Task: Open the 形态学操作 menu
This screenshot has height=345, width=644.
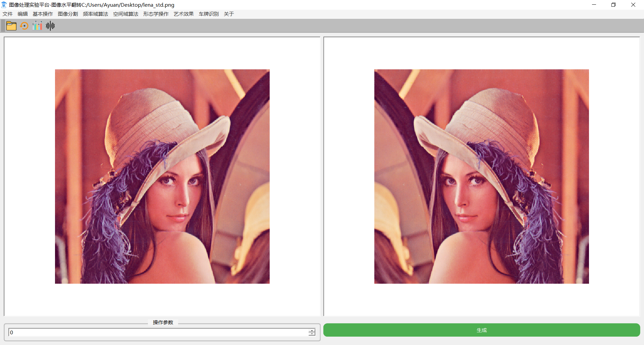Action: [x=156, y=14]
